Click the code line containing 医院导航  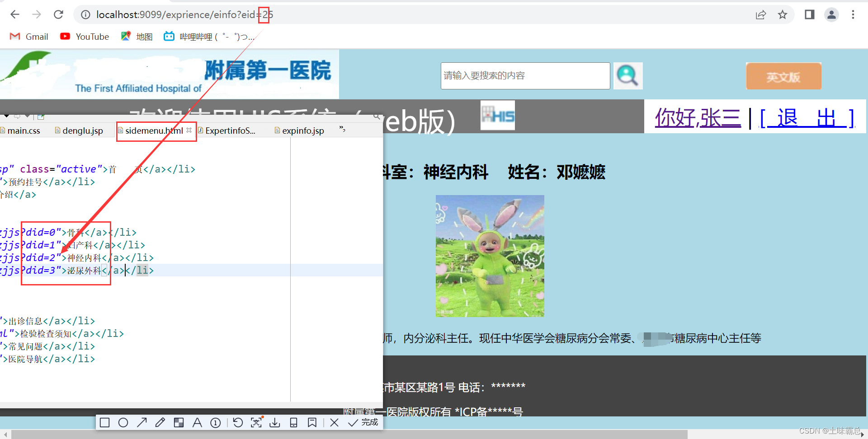[47, 359]
